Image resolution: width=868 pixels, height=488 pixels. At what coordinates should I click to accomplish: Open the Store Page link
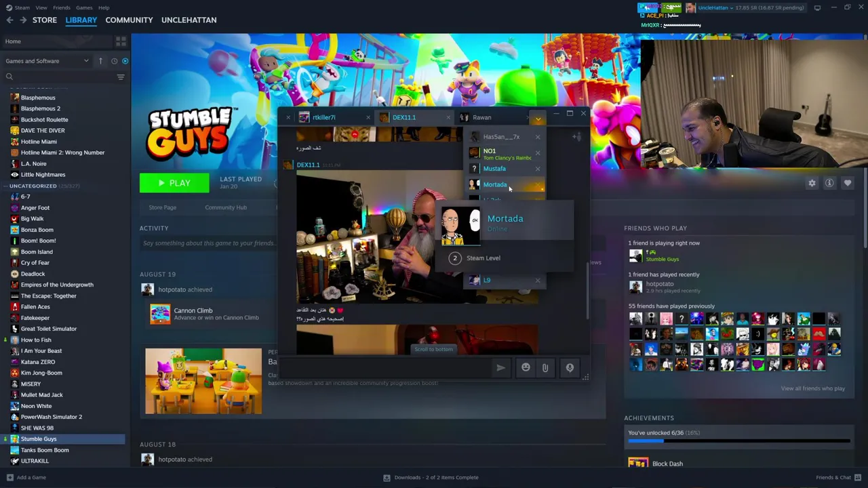[x=162, y=207]
